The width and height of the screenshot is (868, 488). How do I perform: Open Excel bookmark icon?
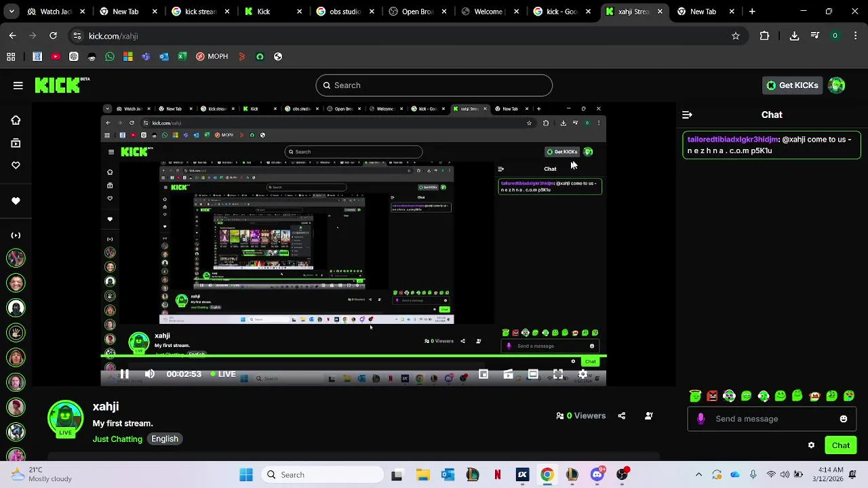(x=182, y=57)
